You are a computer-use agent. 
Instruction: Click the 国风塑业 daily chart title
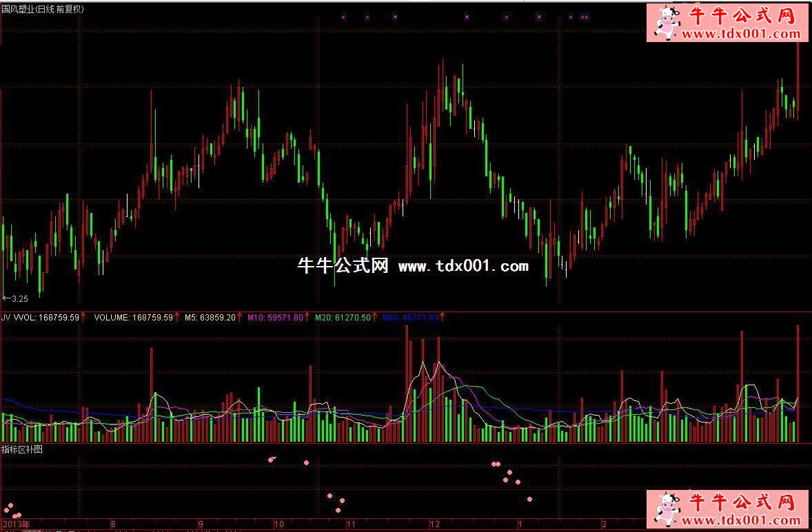(x=43, y=10)
